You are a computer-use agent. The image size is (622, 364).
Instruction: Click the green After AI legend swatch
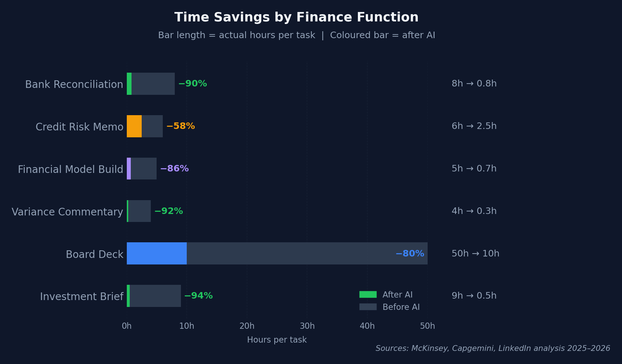[x=368, y=295]
